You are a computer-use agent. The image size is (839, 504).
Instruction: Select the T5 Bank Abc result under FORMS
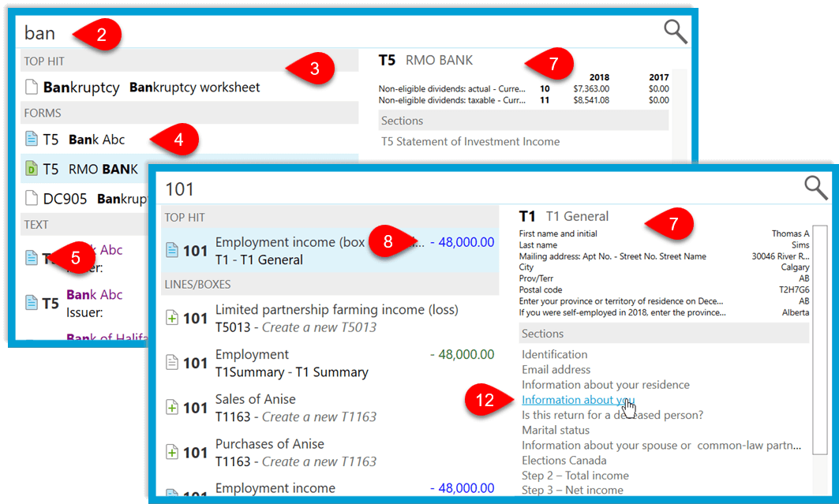189,139
